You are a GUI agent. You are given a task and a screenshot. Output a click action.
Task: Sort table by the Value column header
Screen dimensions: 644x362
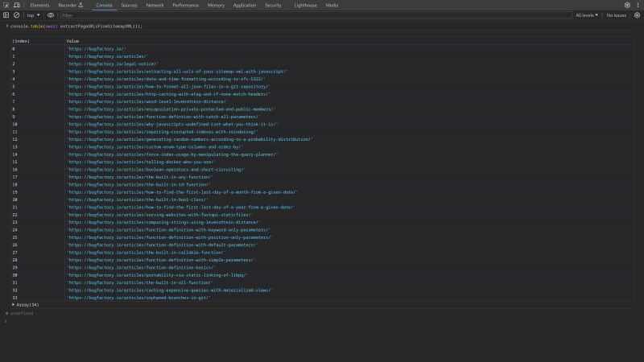point(349,41)
